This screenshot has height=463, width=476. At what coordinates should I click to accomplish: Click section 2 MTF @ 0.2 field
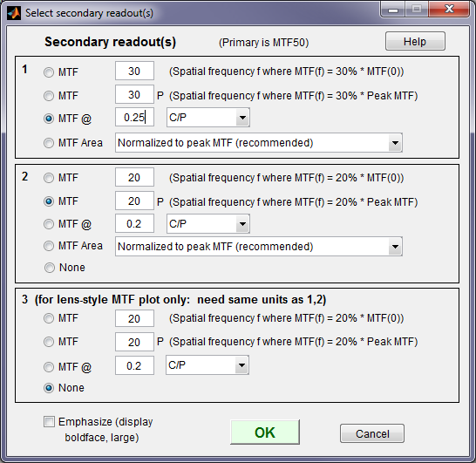tap(134, 223)
